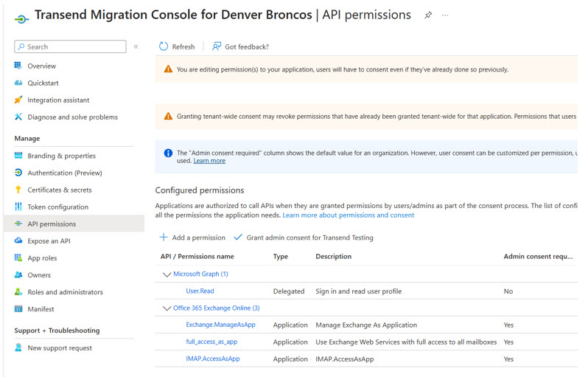Collapse the Microsoft Graph permissions group
Viewport: 588px width, 377px height.
(x=167, y=274)
